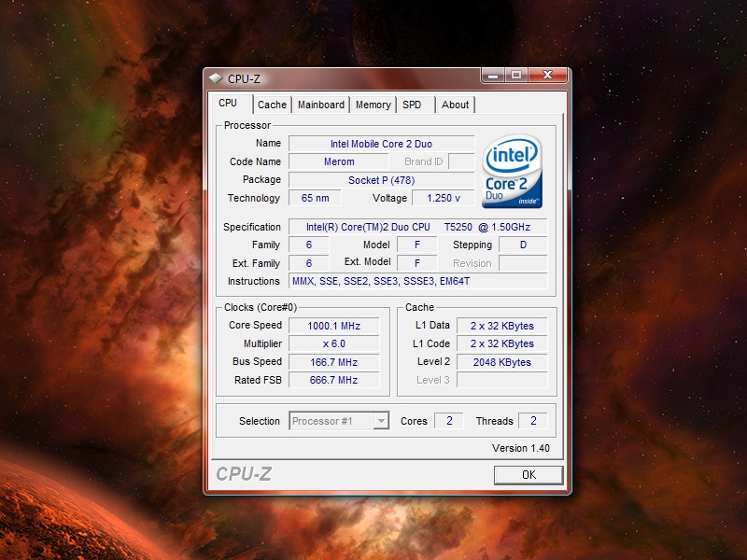Click the Name field 'Intel Mobile Core 2 Duo'
747x560 pixels.
[381, 144]
